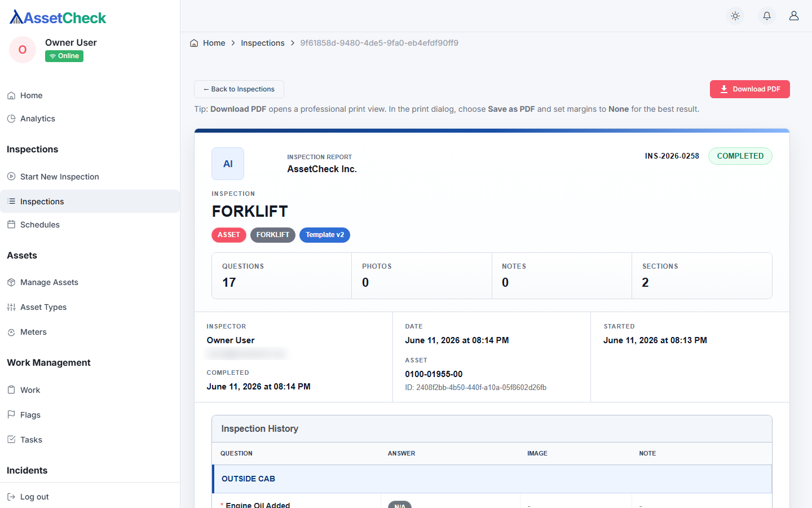This screenshot has height=508, width=812.
Task: Click the Template v2 tag
Action: 325,235
